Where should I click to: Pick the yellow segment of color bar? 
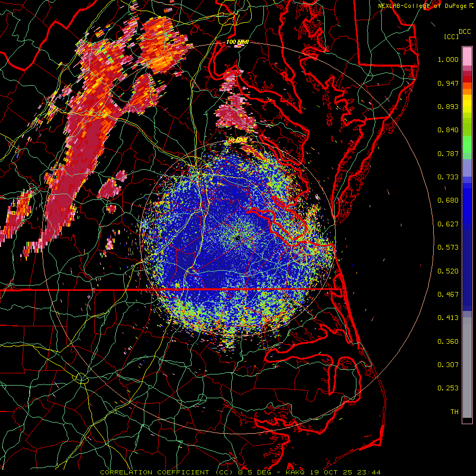click(x=467, y=104)
